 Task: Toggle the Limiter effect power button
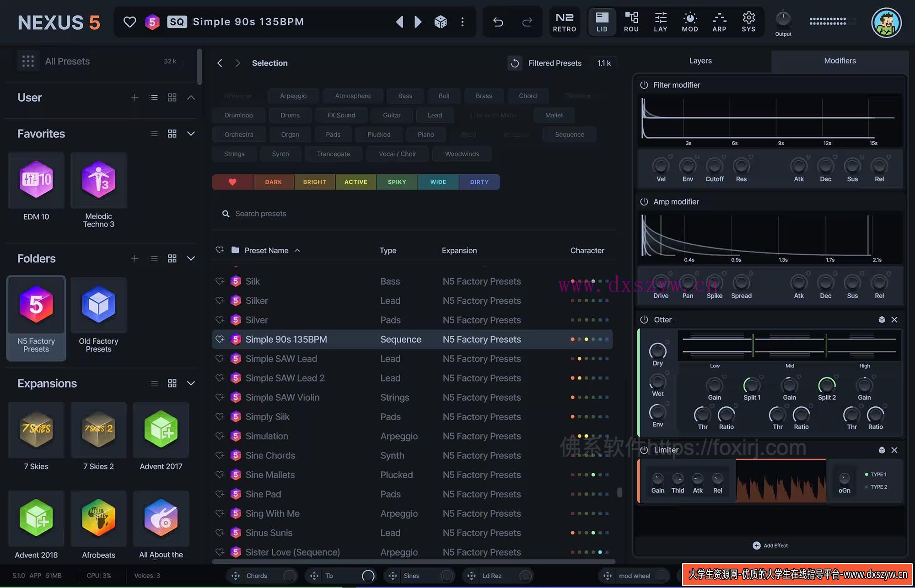point(644,450)
